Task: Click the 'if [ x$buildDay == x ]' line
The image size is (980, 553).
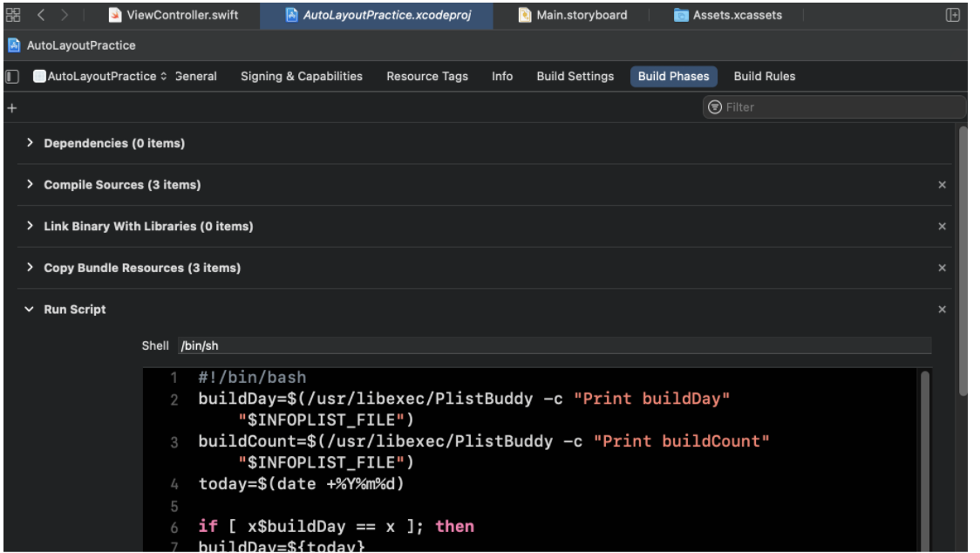Action: [337, 526]
